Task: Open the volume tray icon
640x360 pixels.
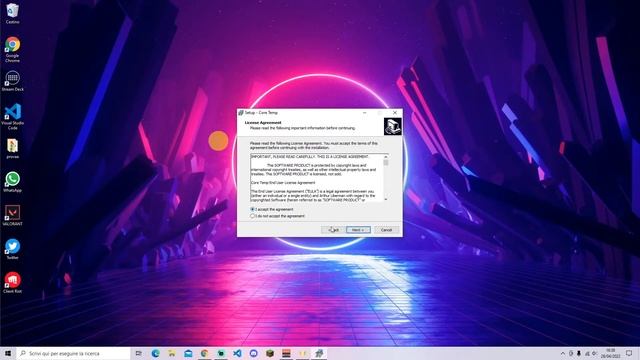Action: (x=595, y=353)
